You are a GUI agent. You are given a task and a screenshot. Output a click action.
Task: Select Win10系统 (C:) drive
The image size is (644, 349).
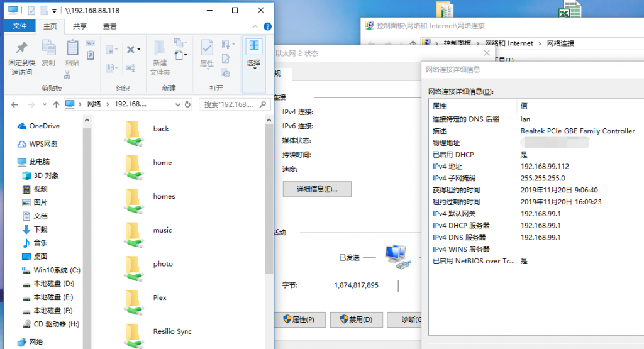51,270
